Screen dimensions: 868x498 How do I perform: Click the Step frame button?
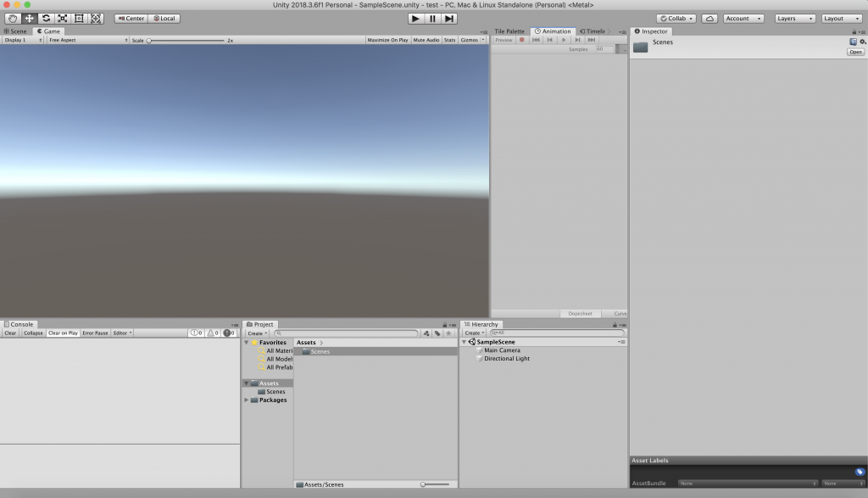449,18
